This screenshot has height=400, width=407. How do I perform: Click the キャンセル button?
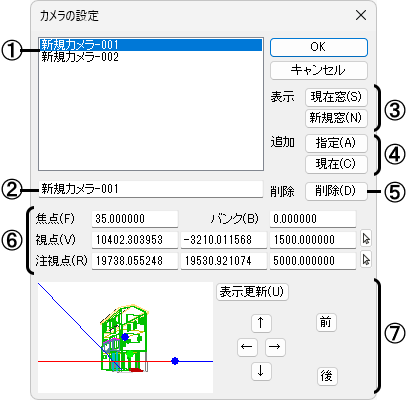(x=319, y=70)
